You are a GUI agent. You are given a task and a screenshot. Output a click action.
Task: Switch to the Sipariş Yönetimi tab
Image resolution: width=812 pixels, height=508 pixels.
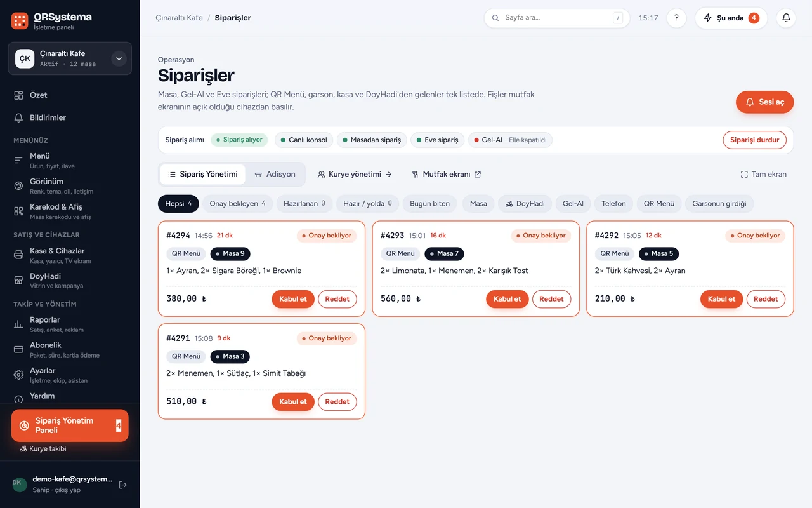(x=203, y=174)
